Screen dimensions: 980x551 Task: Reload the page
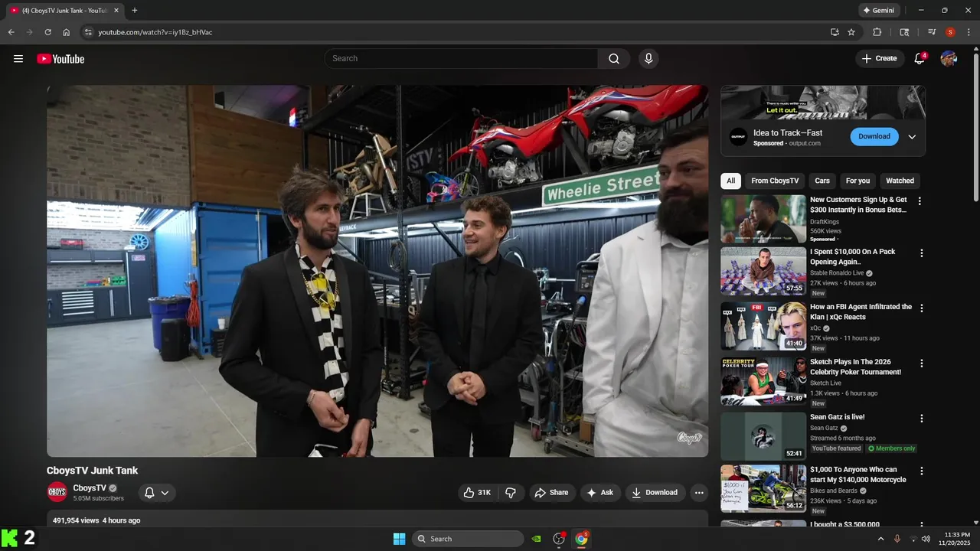click(47, 32)
